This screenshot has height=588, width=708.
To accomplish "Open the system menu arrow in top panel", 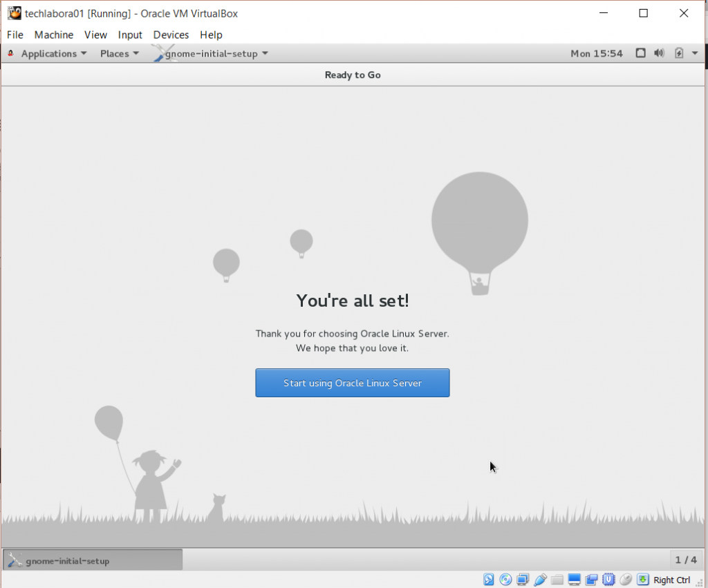I will click(x=695, y=53).
